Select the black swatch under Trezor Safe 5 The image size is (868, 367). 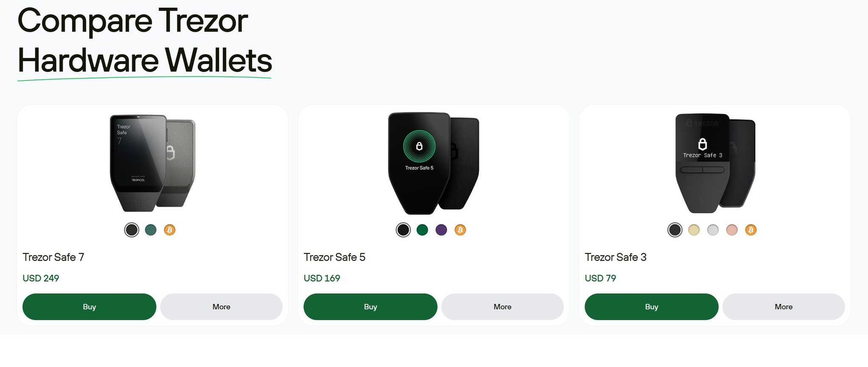pyautogui.click(x=403, y=230)
